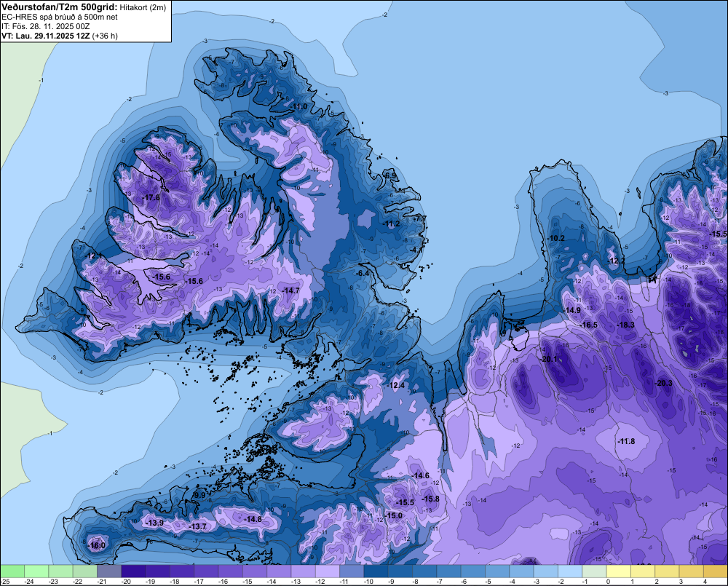Click the -16.0 temperature label on Snæfellsnes tip
728x586 pixels.
[97, 546]
